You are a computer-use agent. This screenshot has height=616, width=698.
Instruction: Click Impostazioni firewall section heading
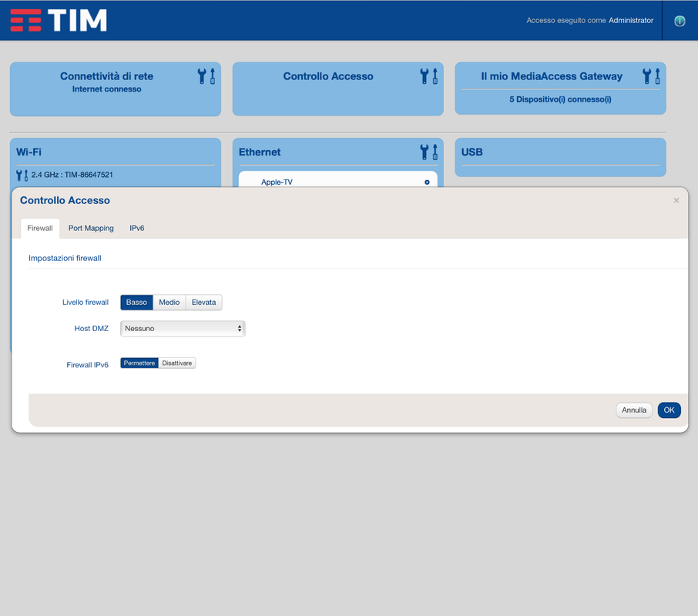click(x=65, y=259)
